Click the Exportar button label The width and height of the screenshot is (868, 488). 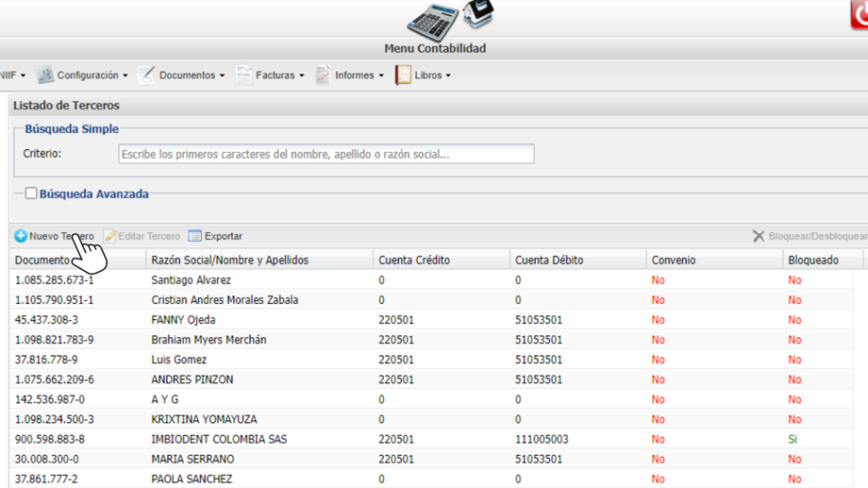[223, 236]
